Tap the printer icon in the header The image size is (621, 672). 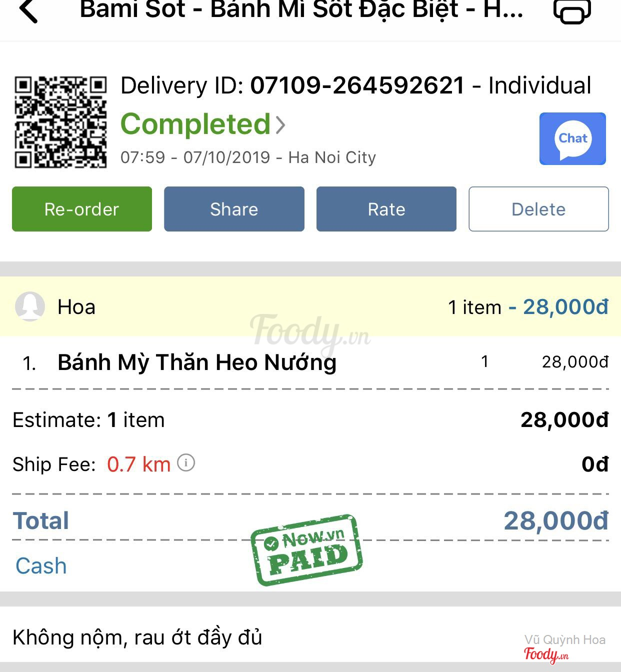tap(572, 11)
